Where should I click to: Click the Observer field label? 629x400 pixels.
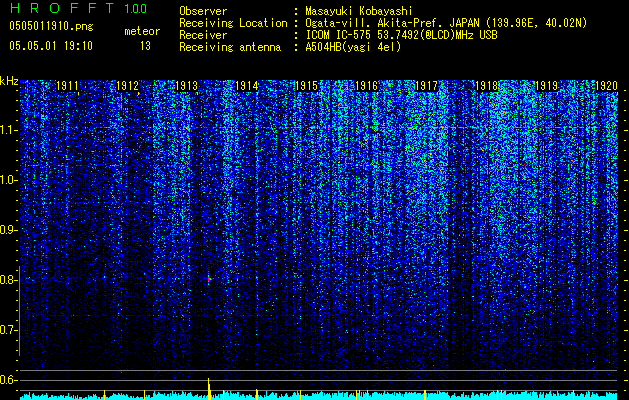point(203,11)
